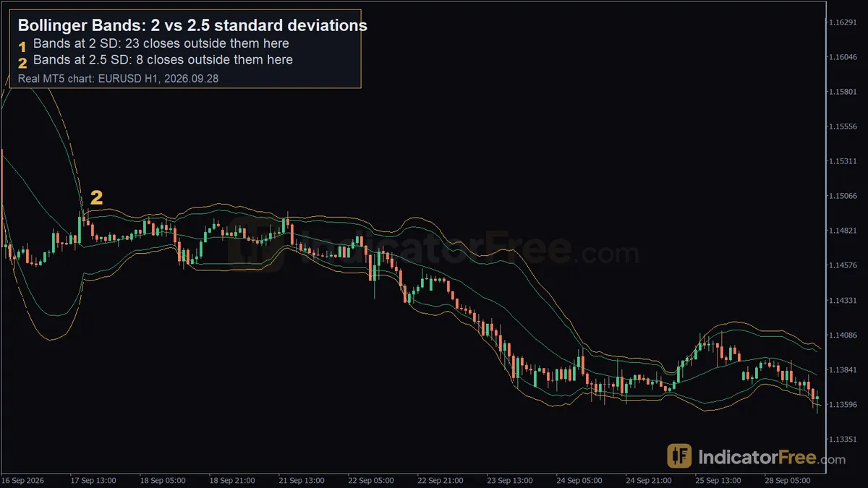Select the 18 Sep 05:00 time label
The image size is (868, 488).
tap(163, 480)
